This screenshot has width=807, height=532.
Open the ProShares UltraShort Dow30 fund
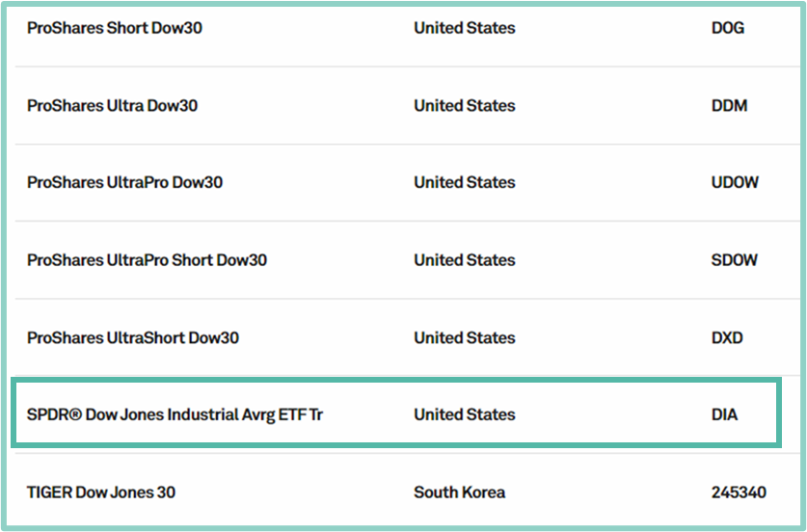coord(133,337)
